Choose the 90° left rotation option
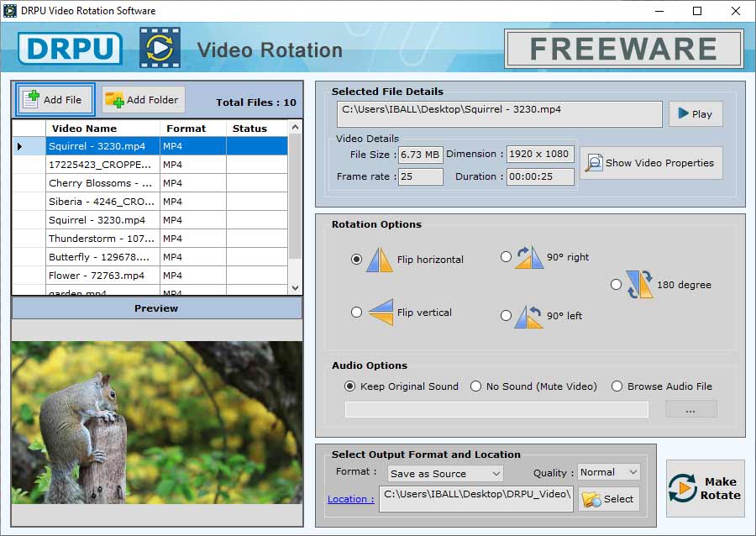Screen dimensions: 756x536 [506, 316]
